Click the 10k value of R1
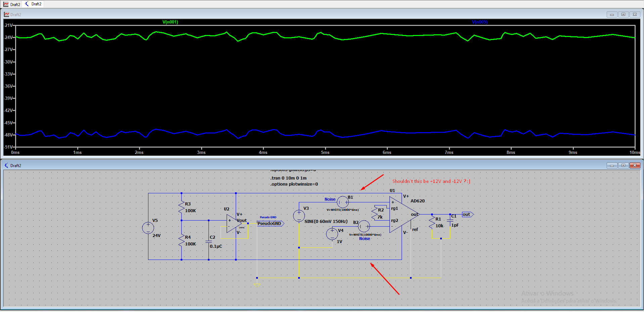Screen dimensions: 644x312 click(440, 226)
